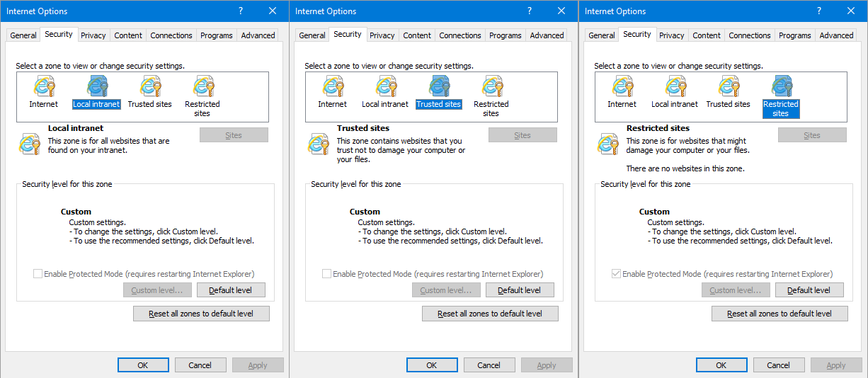The height and width of the screenshot is (378, 868).
Task: Click Default level button in left window
Action: (231, 290)
